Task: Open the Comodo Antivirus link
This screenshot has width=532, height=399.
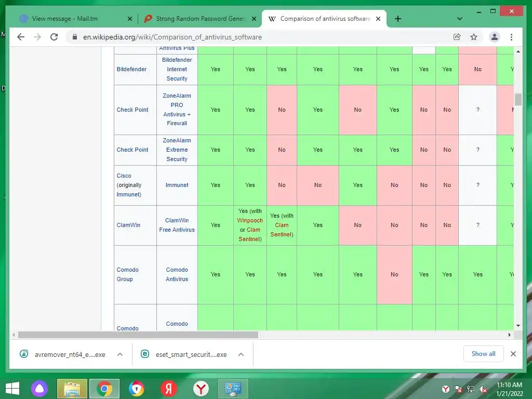Action: (177, 274)
